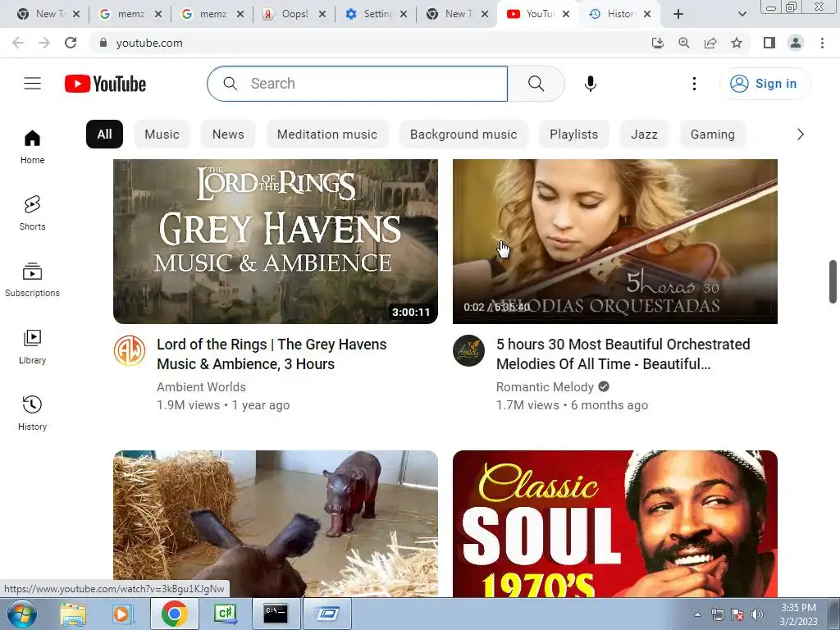Open Chrome three-dot menu
This screenshot has height=630, width=840.
(822, 43)
